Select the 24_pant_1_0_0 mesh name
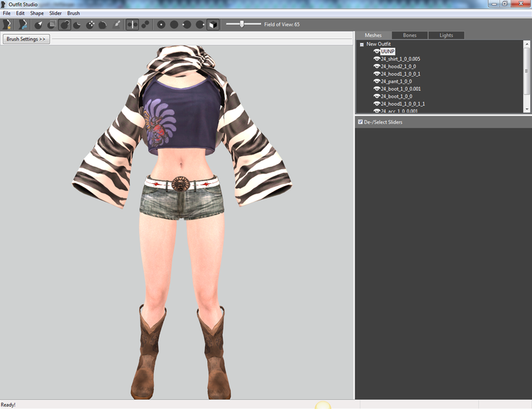Viewport: 532px width, 409px height. pos(397,81)
